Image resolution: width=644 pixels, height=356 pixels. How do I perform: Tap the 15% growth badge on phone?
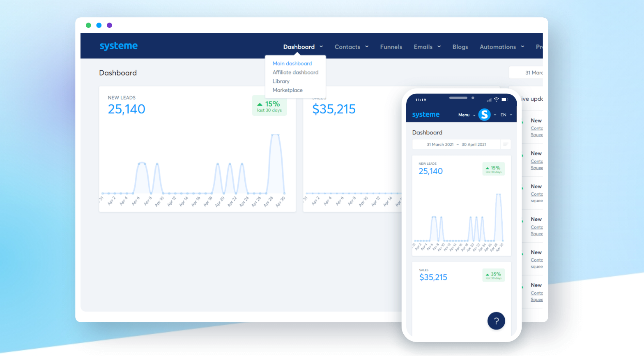(493, 169)
